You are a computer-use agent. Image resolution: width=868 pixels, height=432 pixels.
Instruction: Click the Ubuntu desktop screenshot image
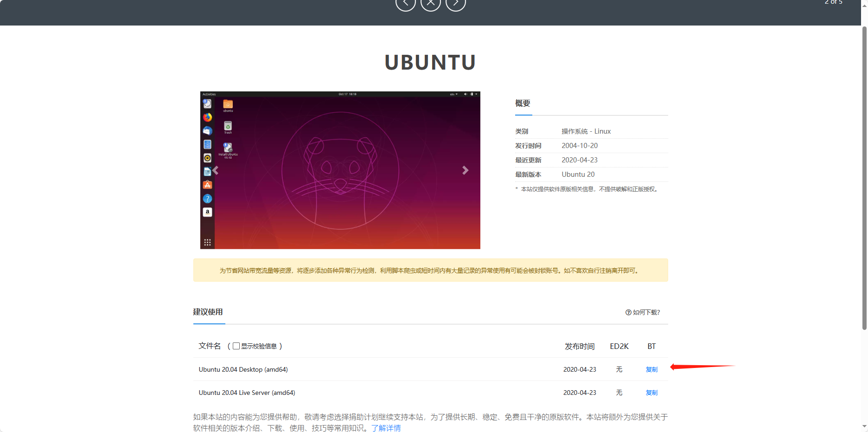(x=340, y=170)
